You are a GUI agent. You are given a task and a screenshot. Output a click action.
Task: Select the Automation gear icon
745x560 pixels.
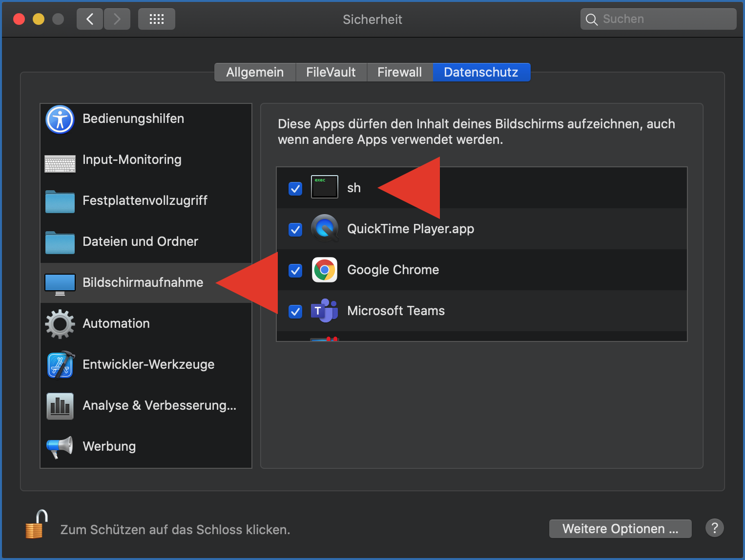pos(60,324)
